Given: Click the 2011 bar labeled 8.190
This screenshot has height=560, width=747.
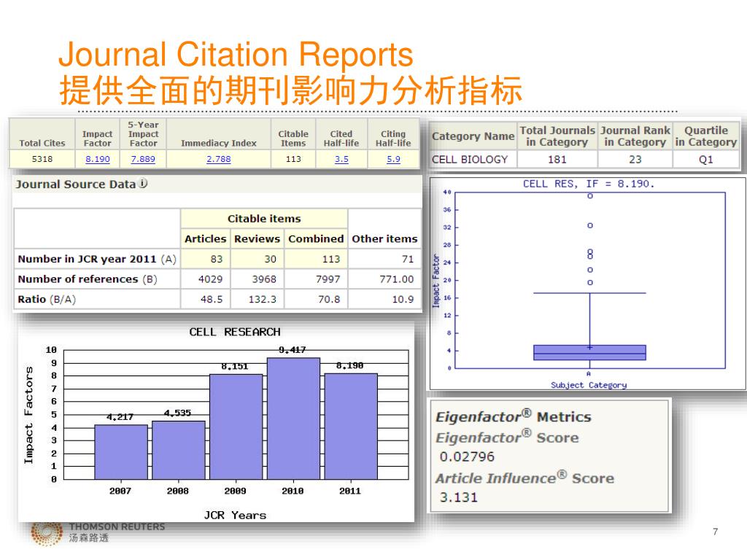Looking at the screenshot, I should point(351,426).
